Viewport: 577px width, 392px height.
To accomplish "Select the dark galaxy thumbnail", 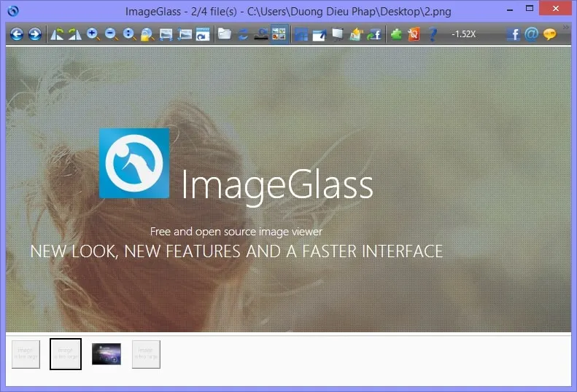I will [x=107, y=354].
